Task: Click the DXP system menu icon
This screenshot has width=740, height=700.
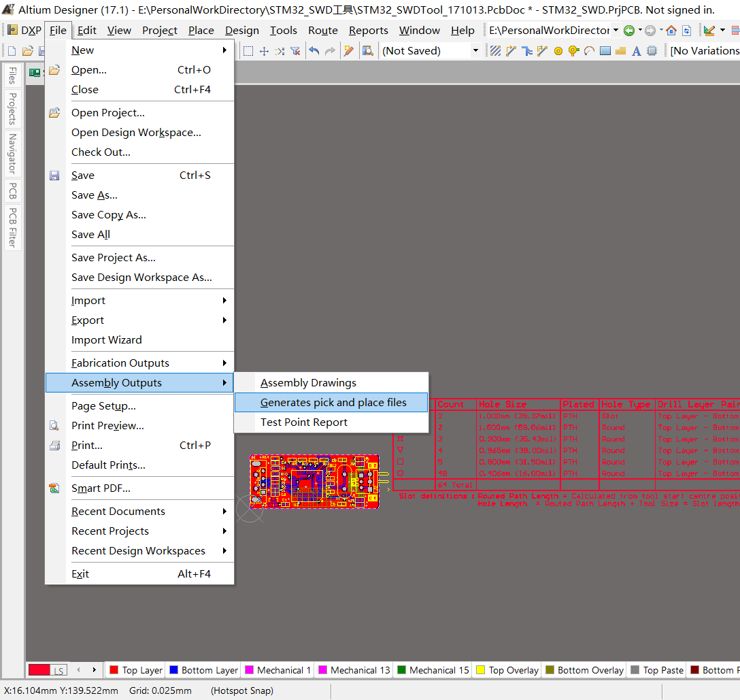Action: click(13, 31)
